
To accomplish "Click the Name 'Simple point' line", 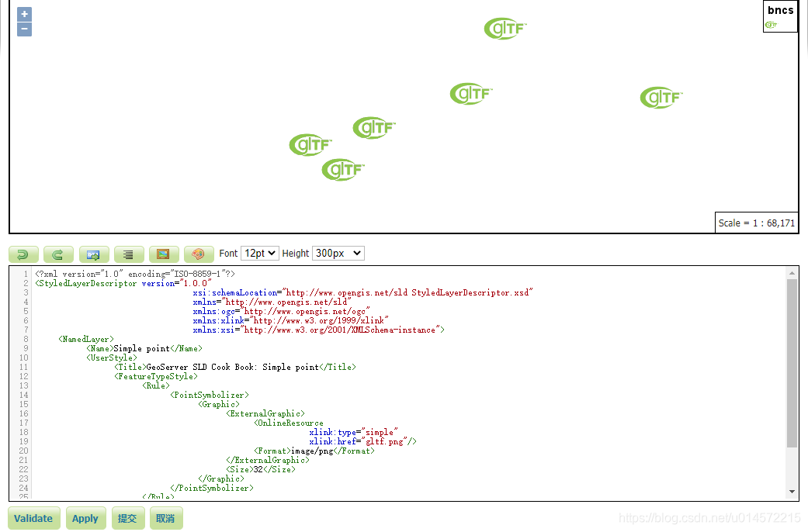I will 144,349.
